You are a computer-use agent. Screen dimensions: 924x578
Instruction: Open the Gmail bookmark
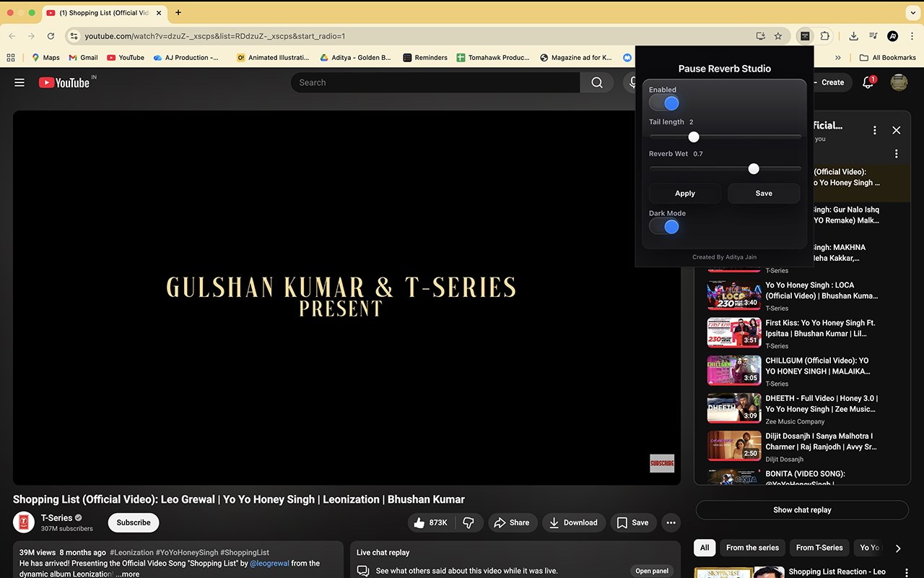(83, 58)
